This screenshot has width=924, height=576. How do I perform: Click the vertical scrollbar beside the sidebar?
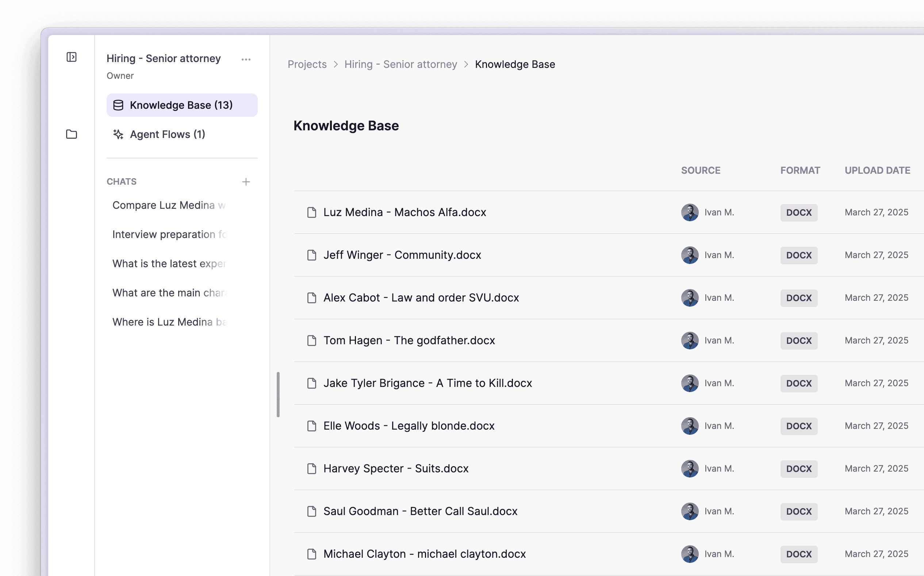(x=278, y=394)
